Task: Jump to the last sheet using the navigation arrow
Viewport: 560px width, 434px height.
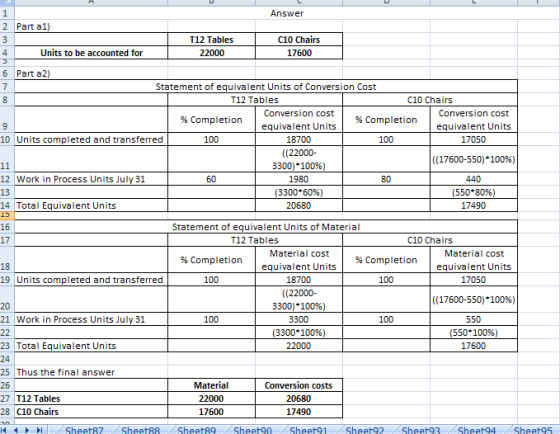Action: (39, 430)
